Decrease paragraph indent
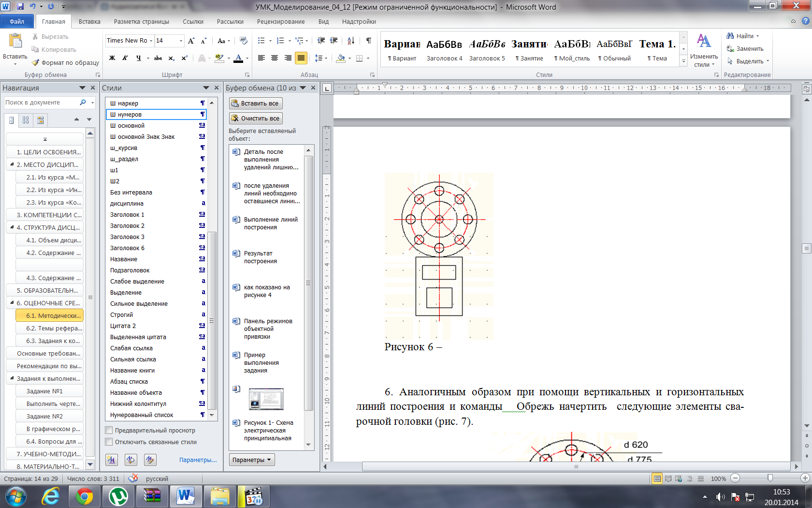The image size is (812, 508). [x=321, y=41]
